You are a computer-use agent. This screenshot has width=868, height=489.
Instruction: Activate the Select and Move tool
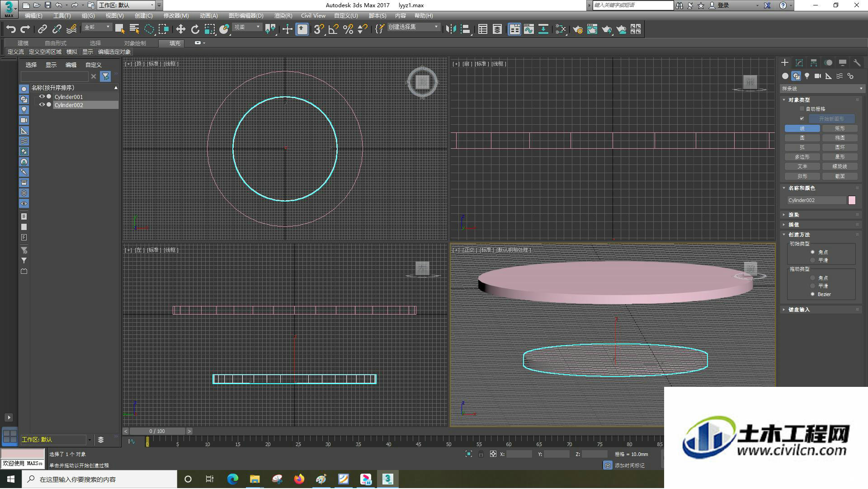tap(181, 29)
